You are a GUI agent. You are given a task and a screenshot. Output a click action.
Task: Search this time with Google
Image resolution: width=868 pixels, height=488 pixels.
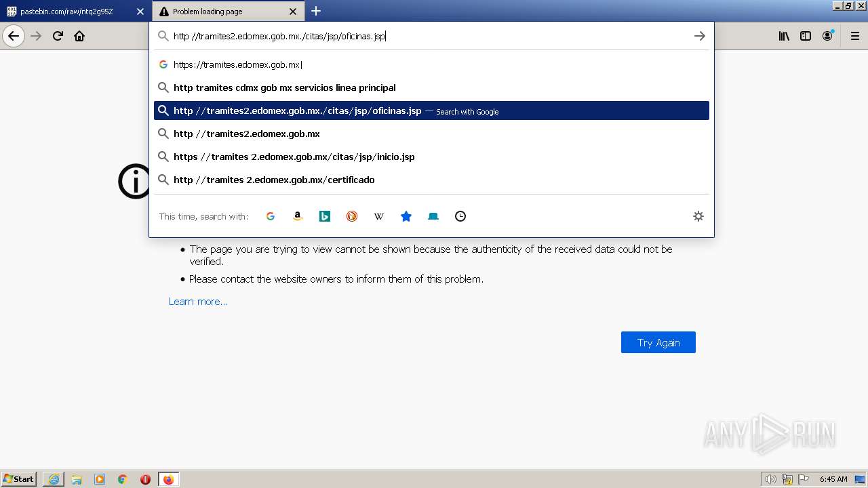(271, 216)
